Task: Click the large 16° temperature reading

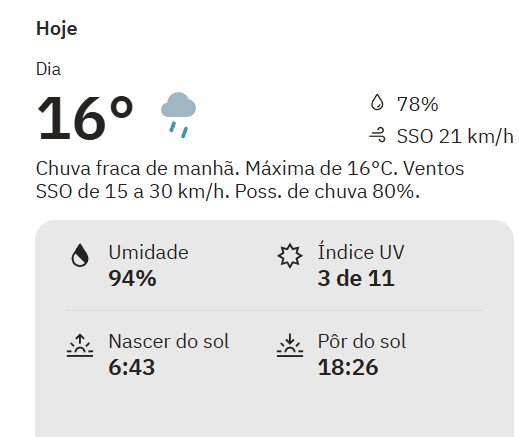Action: (x=85, y=118)
